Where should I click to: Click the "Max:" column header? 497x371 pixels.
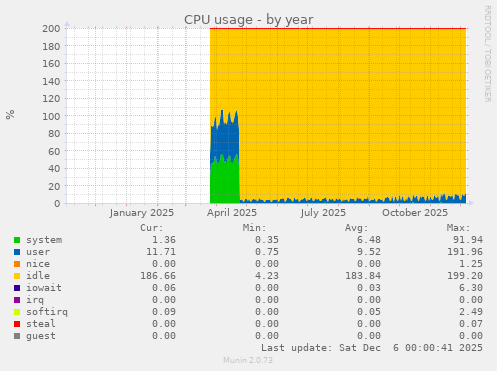tap(458, 228)
